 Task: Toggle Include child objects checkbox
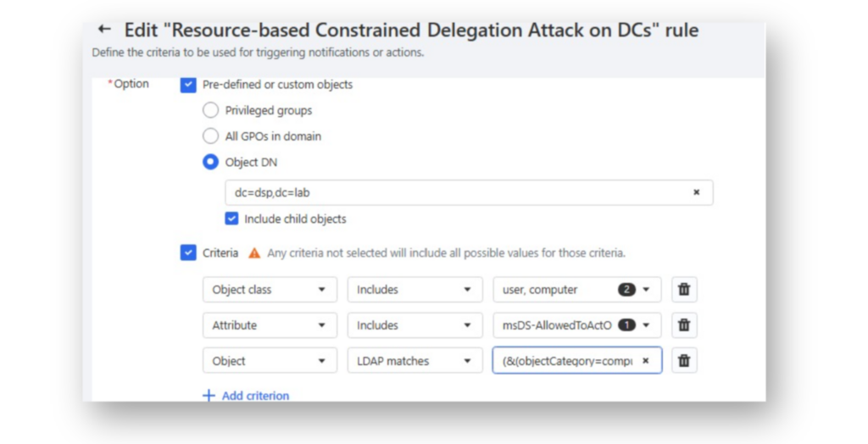pyautogui.click(x=231, y=219)
